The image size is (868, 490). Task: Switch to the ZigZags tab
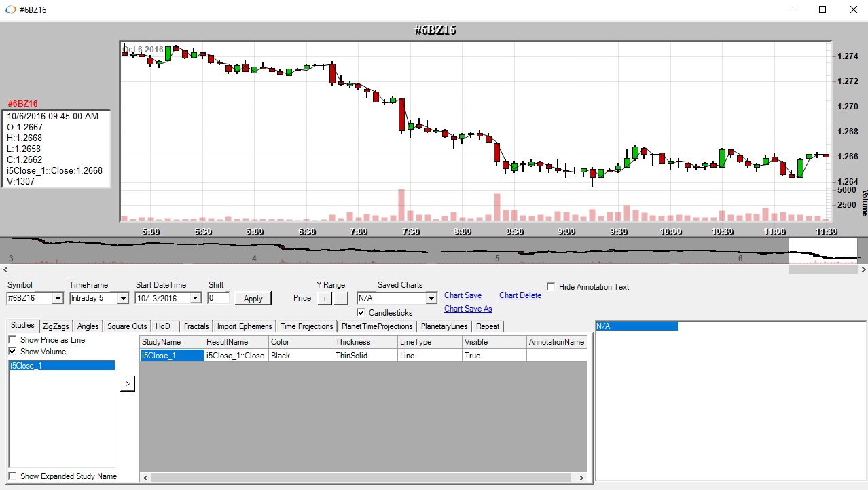[x=56, y=326]
